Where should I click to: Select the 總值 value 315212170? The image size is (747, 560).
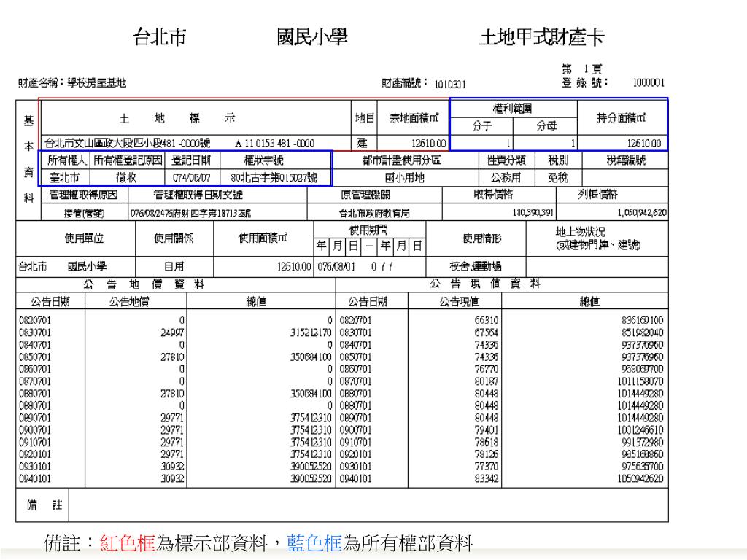(x=311, y=332)
